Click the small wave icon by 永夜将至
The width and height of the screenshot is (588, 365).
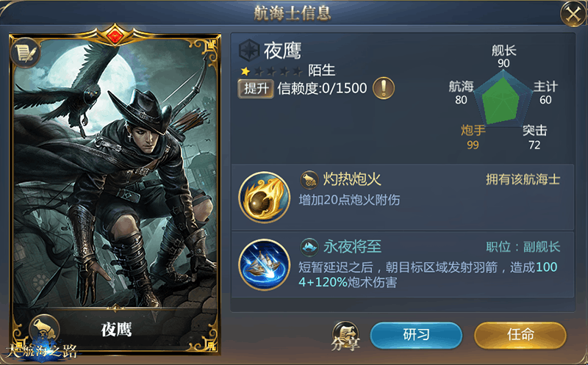click(x=309, y=247)
